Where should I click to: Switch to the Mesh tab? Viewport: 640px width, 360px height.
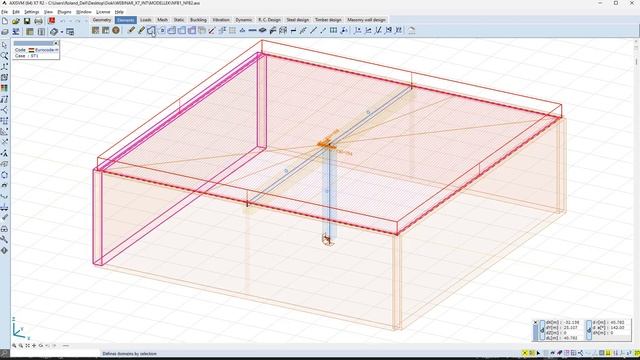[162, 20]
